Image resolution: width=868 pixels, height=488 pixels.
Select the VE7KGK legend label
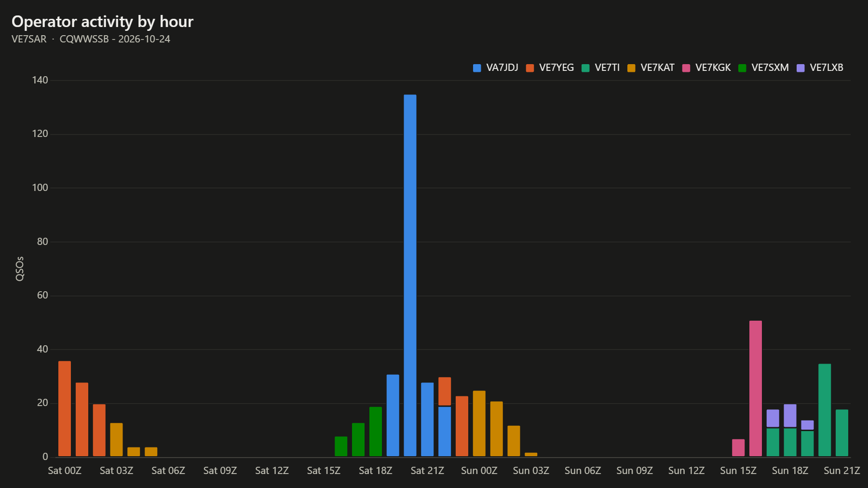[713, 68]
